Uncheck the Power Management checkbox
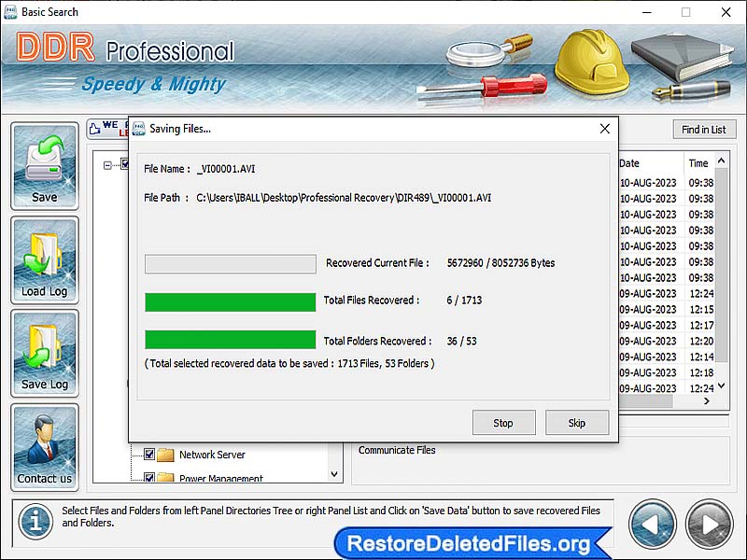The height and width of the screenshot is (560, 747). click(x=149, y=476)
